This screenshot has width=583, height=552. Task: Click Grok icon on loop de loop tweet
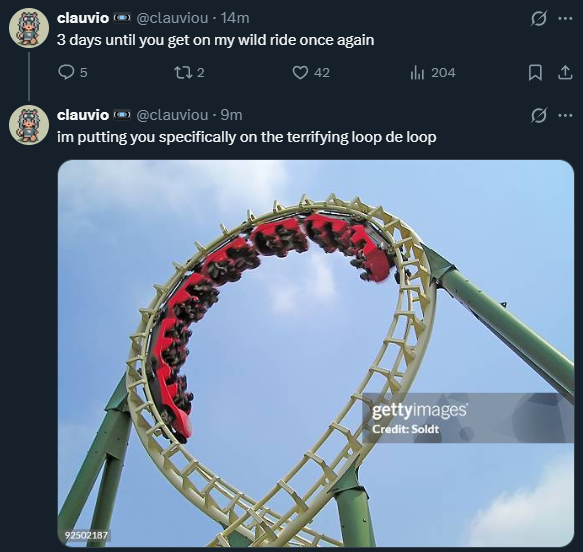(x=538, y=115)
